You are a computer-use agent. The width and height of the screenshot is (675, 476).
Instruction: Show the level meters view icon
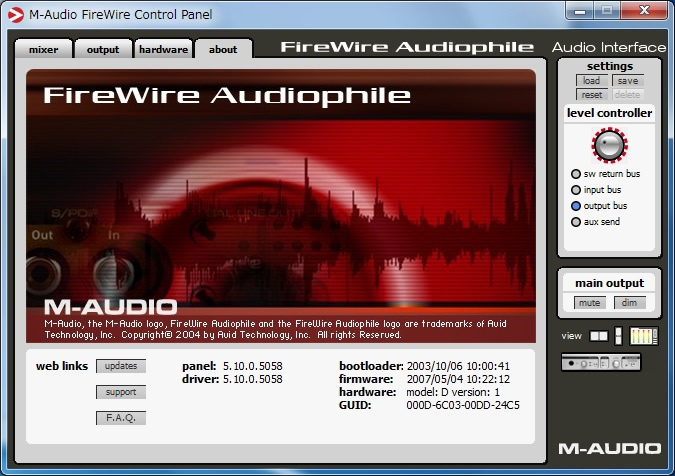tap(644, 336)
